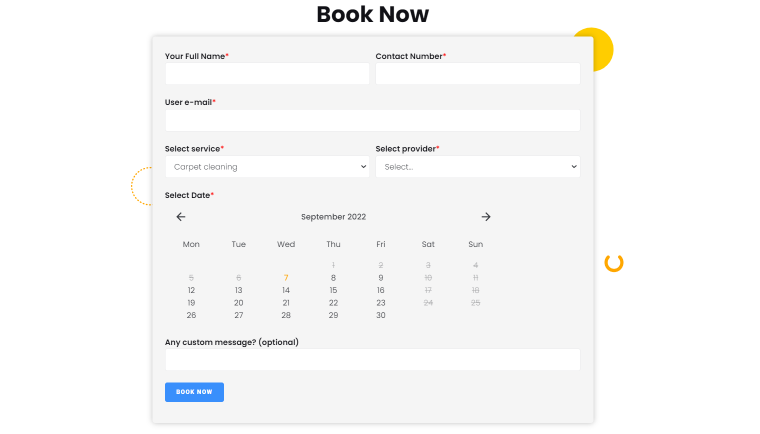Select September 12 on the calendar

[x=191, y=290]
